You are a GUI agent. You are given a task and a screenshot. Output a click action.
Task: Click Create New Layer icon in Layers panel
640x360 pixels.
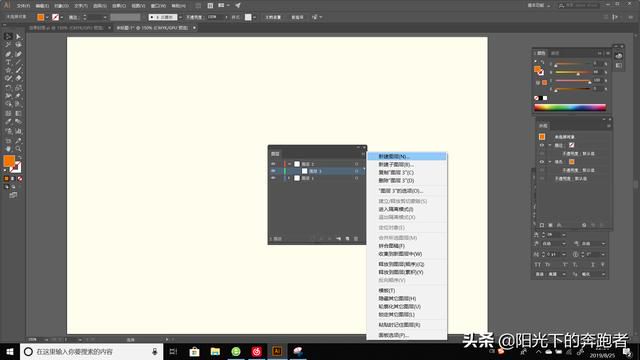(347, 239)
